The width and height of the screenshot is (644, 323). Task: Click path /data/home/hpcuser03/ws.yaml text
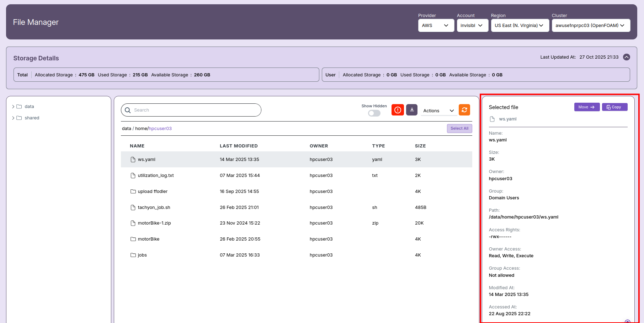pos(523,217)
